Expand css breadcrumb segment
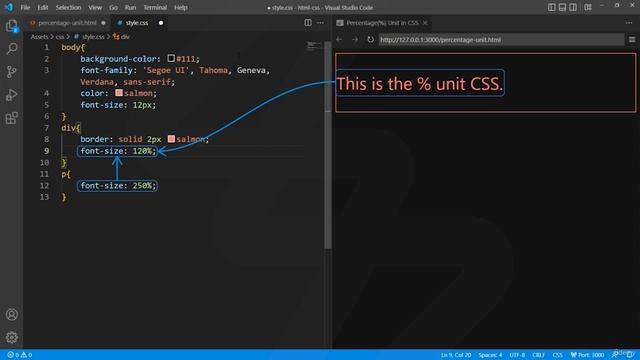 click(x=60, y=37)
